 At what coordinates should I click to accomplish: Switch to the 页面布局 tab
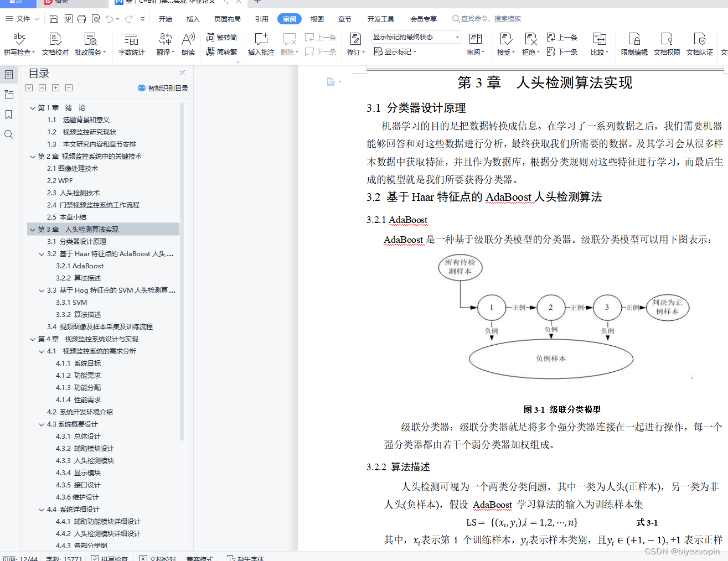(x=228, y=19)
